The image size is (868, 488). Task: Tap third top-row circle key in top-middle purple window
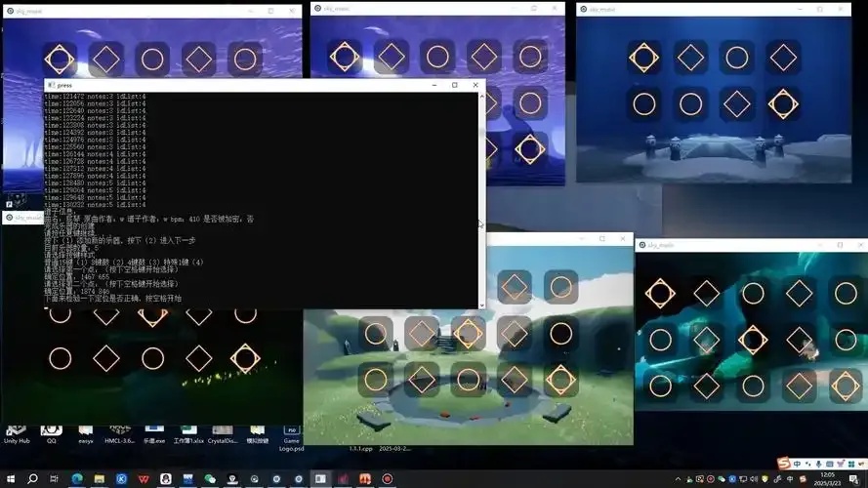pos(437,57)
